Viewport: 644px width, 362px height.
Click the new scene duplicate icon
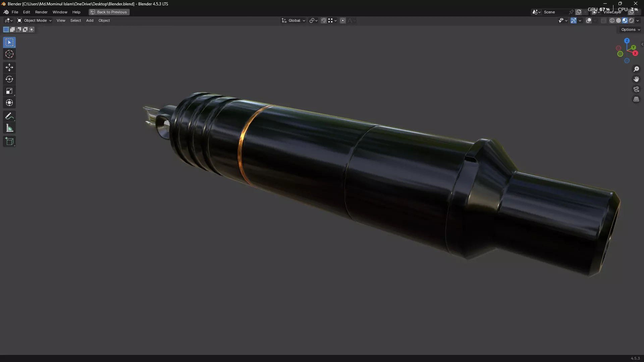pos(579,12)
